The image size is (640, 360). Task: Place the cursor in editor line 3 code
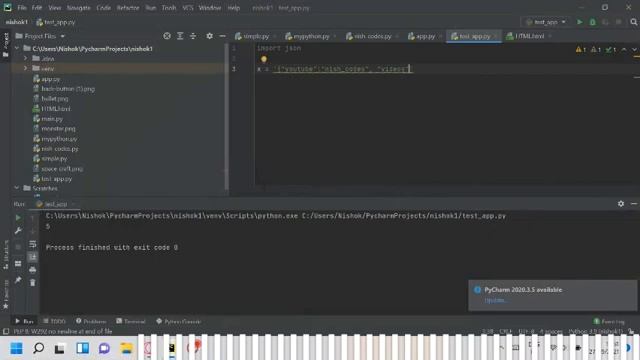click(342, 69)
